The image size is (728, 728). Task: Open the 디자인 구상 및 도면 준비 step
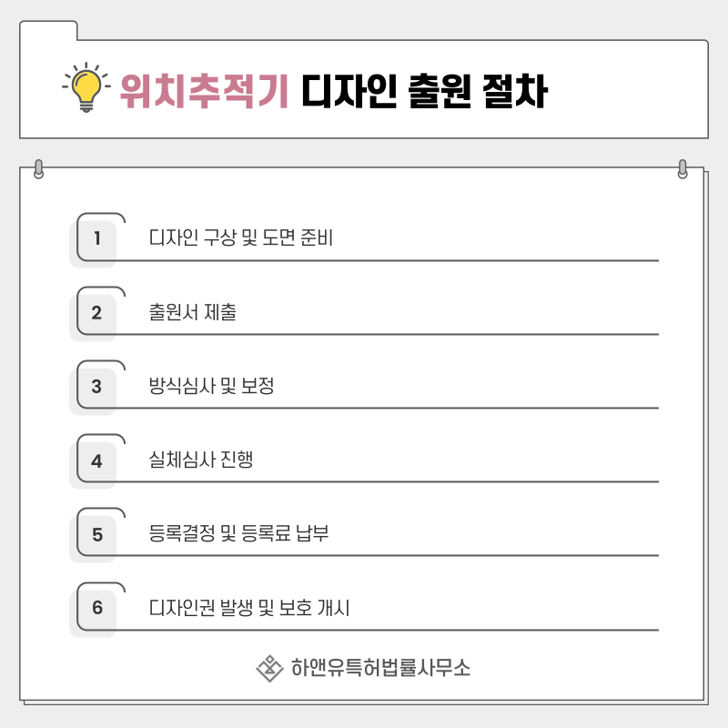(x=241, y=238)
